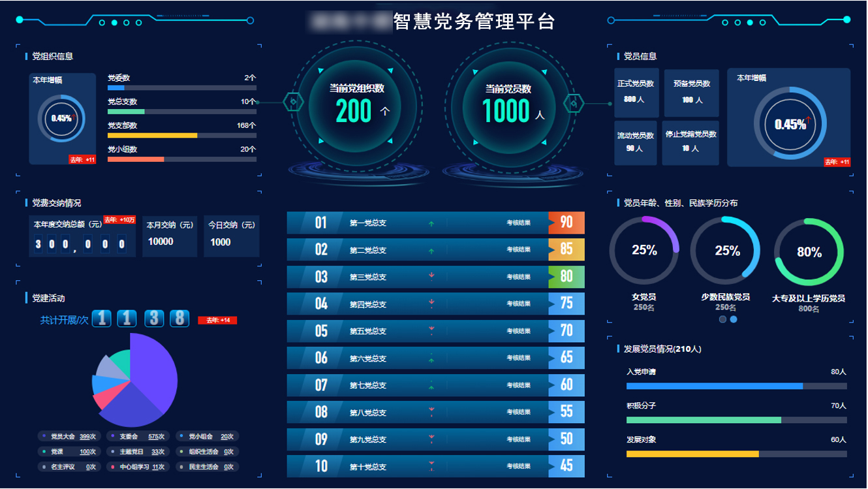Viewport: 868px width, 489px height.
Task: Click the 流动党员数 90人 card
Action: [x=636, y=142]
